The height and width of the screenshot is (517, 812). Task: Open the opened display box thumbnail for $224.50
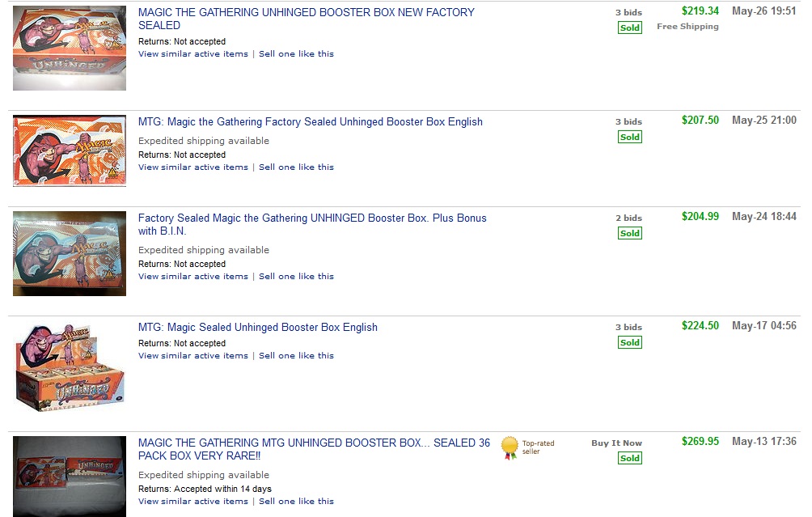coord(70,367)
